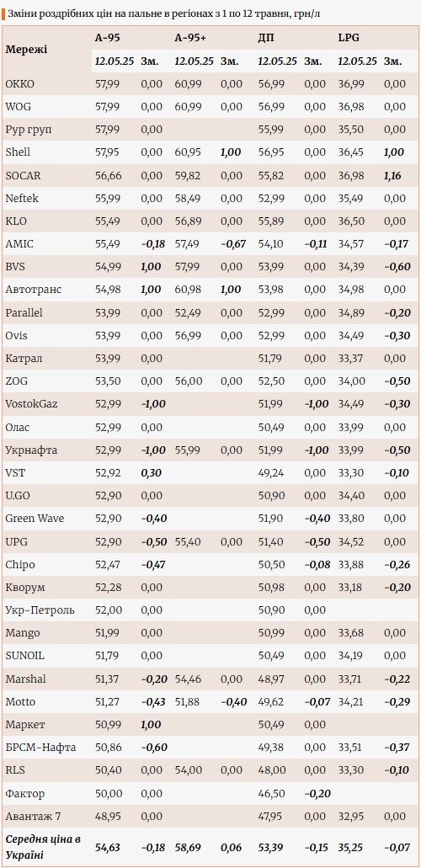Select the Укрнафта row label
Image resolution: width=421 pixels, height=868 pixels.
[x=31, y=450]
